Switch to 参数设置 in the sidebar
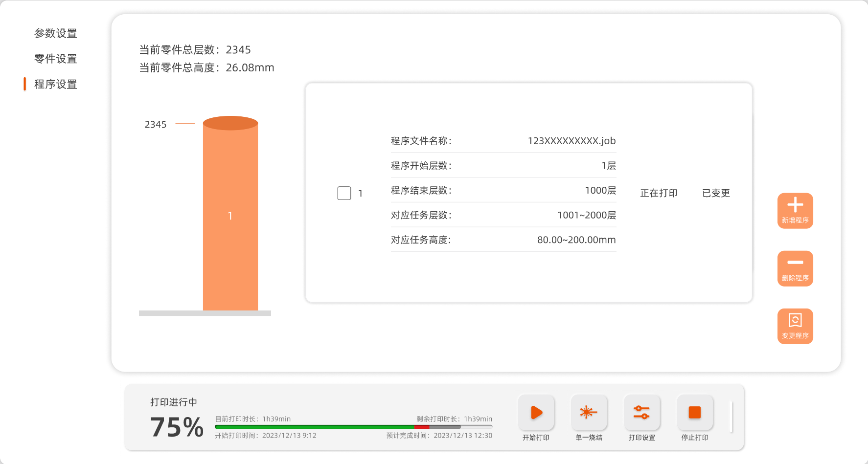868x464 pixels. point(56,33)
